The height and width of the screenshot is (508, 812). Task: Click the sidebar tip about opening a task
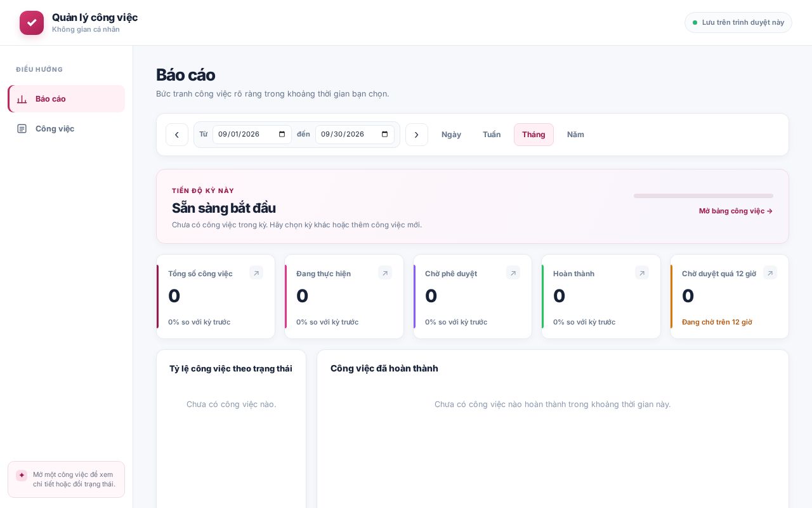click(x=66, y=479)
